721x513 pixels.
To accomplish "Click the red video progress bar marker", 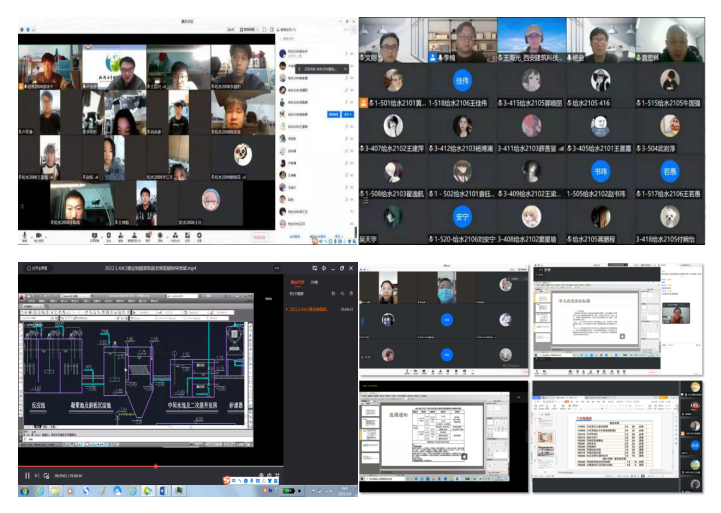I will point(155,466).
